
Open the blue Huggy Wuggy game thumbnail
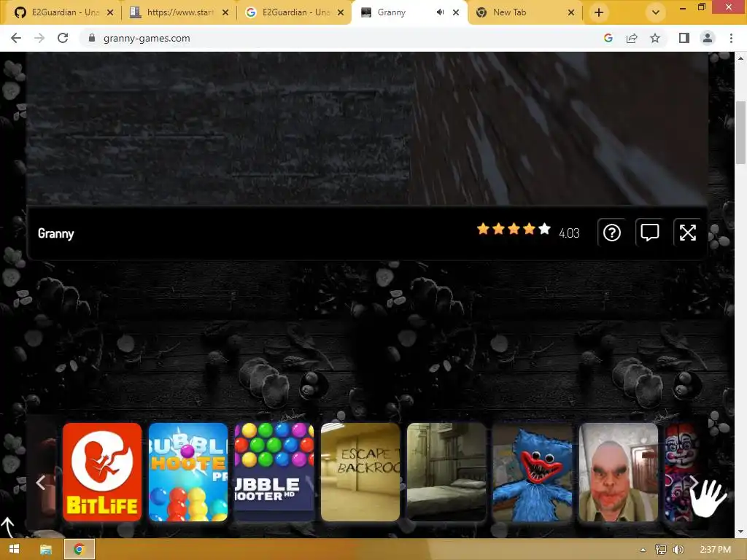tap(533, 472)
